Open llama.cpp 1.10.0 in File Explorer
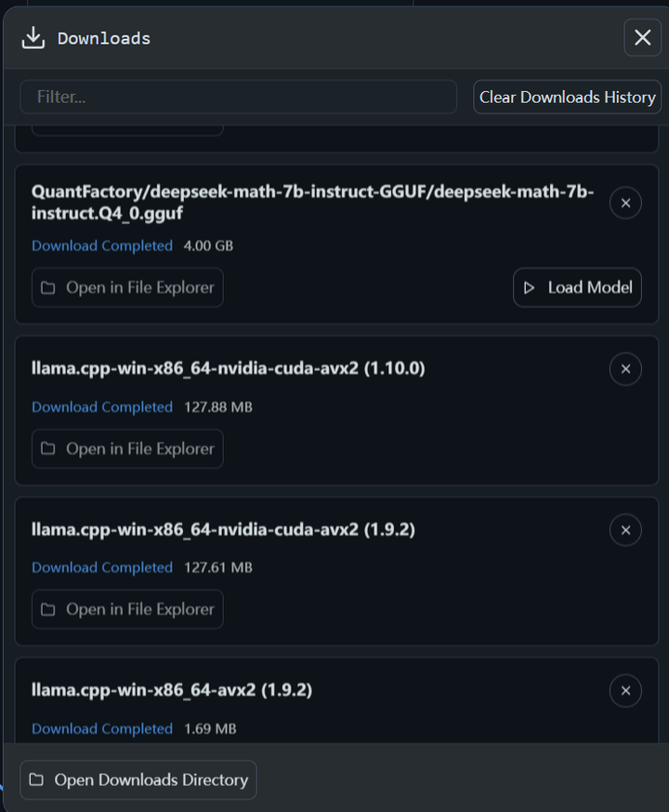This screenshot has width=669, height=812. point(127,449)
